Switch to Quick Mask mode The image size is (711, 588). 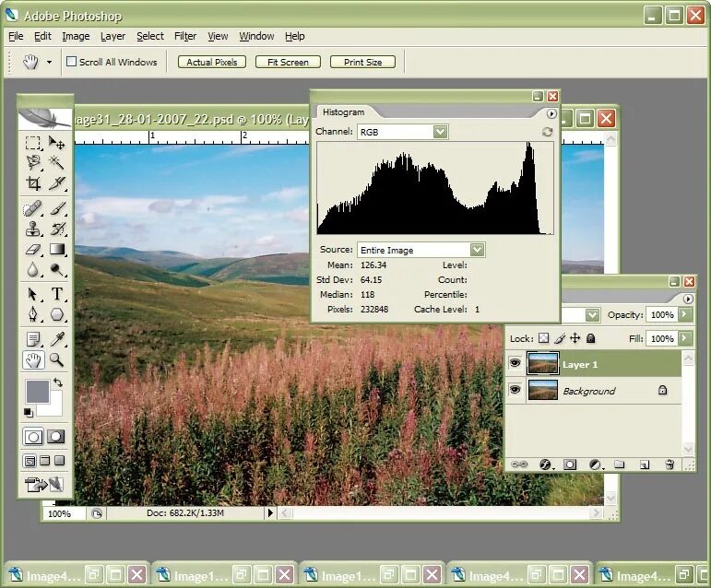point(55,437)
